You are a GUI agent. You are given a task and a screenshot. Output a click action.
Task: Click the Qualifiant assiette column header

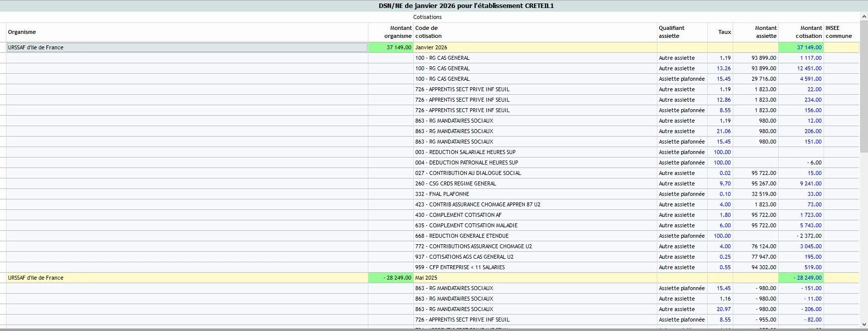(x=682, y=32)
